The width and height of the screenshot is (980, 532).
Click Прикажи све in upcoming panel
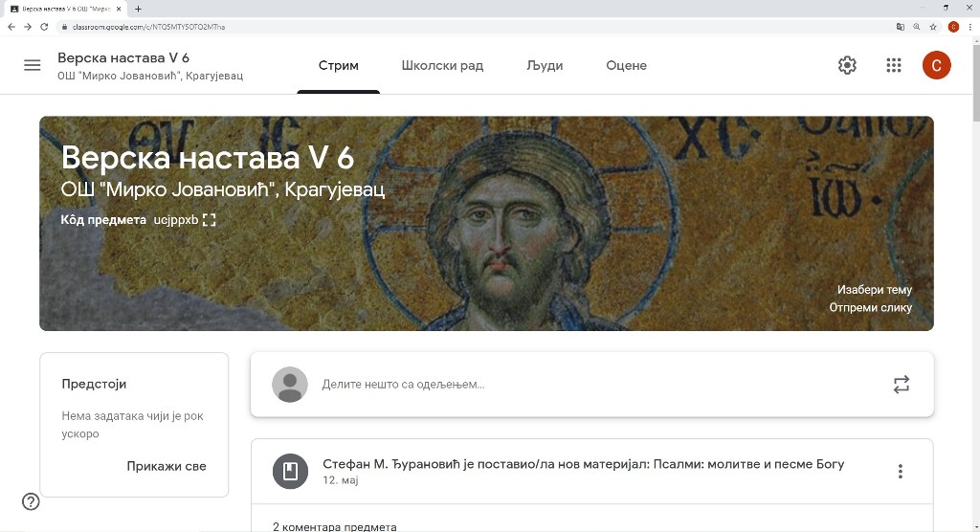click(x=167, y=466)
